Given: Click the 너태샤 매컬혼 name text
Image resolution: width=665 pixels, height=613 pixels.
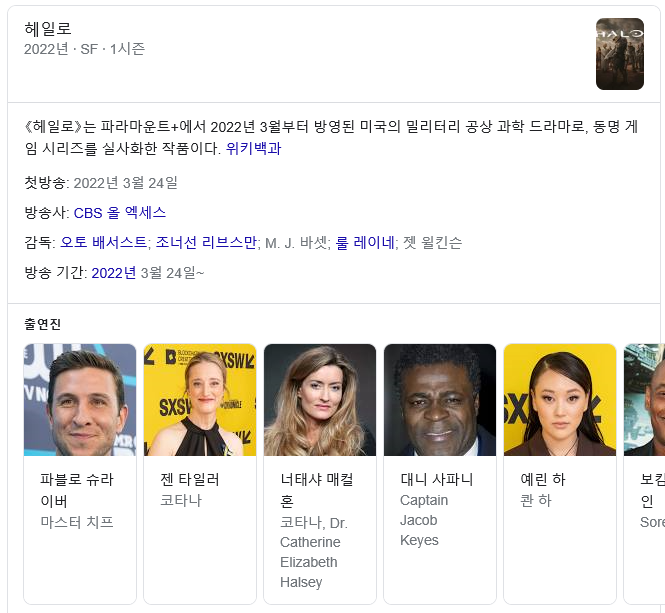Looking at the screenshot, I should coord(316,490).
